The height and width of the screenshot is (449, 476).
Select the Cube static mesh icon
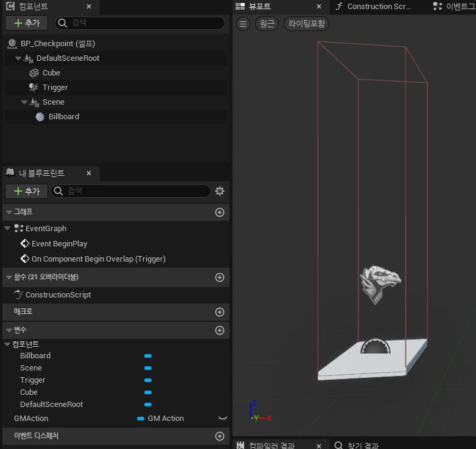point(34,73)
